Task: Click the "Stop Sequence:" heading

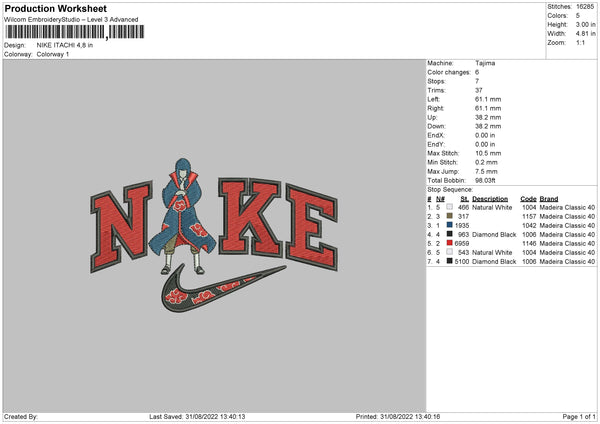Action: pyautogui.click(x=450, y=190)
